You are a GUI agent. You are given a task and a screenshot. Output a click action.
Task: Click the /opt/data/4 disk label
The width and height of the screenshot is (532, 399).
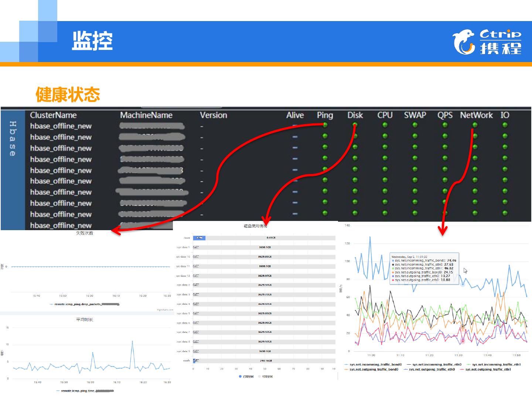point(184,304)
